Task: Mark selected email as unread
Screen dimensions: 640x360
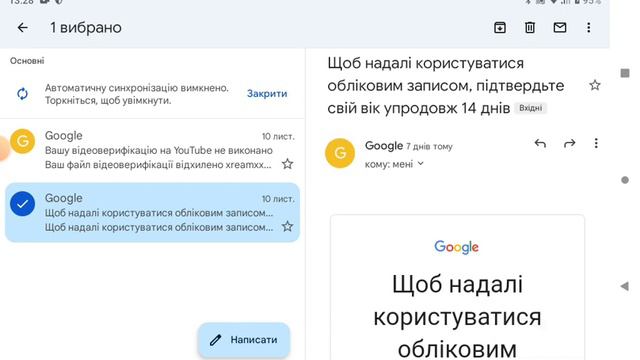Action: click(x=560, y=27)
